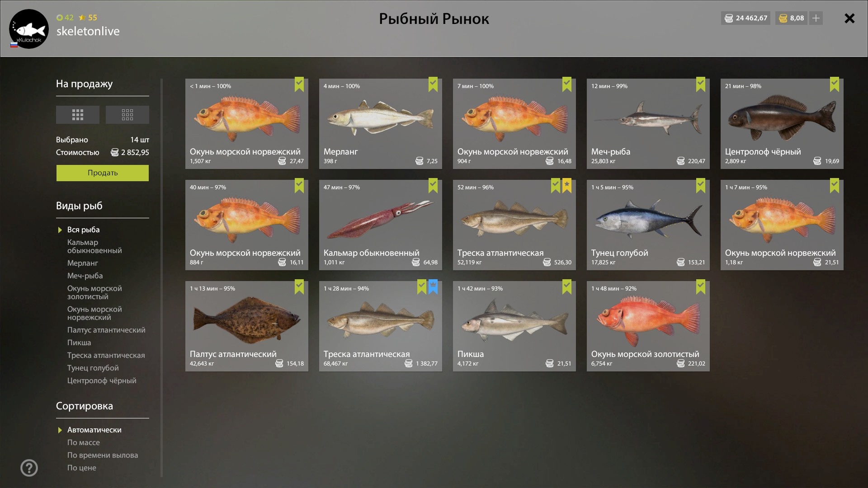The height and width of the screenshot is (488, 868).
Task: Click the silver coins balance 24 462,67
Action: pyautogui.click(x=746, y=18)
